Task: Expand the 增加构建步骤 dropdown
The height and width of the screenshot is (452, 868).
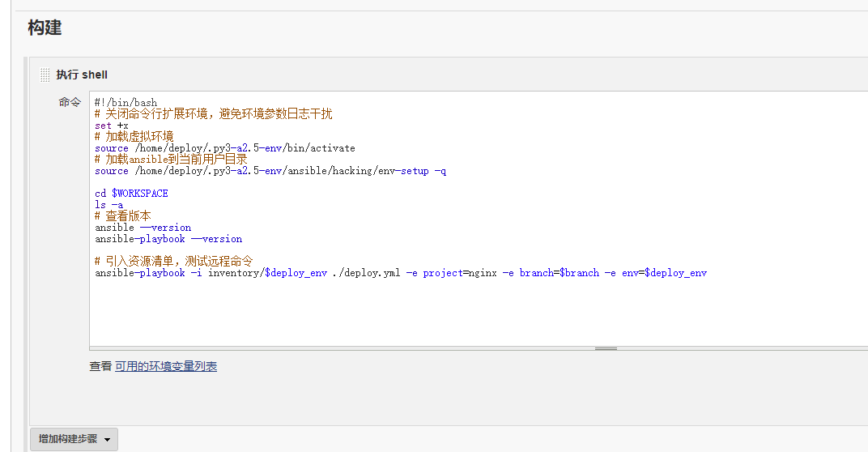Action: [x=74, y=439]
